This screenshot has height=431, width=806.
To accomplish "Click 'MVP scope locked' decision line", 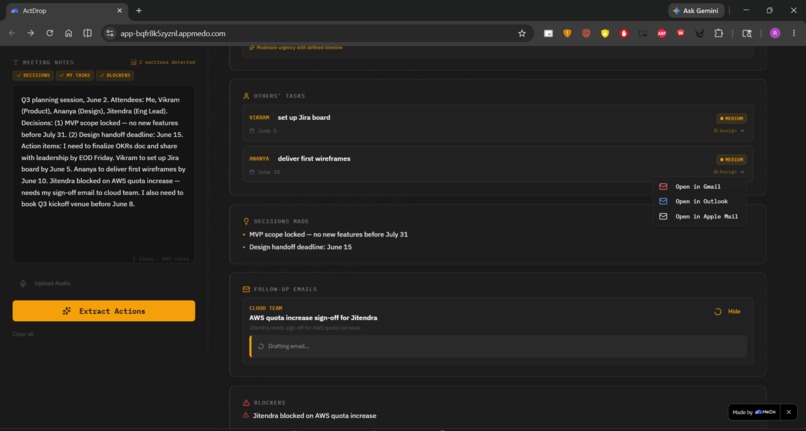I will (x=328, y=235).
